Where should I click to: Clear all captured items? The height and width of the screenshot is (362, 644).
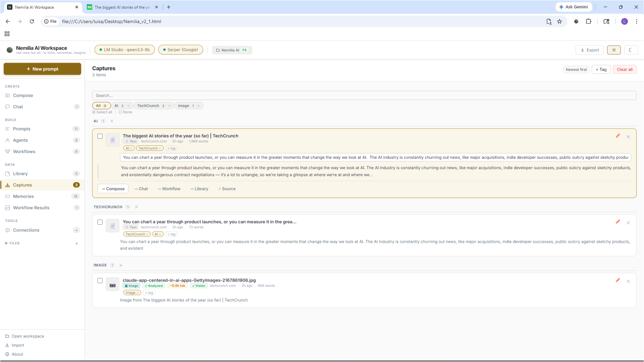[624, 69]
